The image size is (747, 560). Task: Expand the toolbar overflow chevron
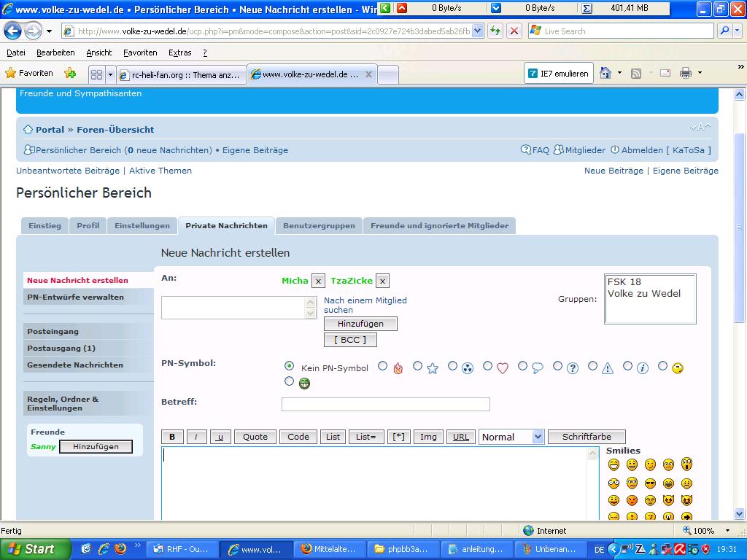pos(741,67)
